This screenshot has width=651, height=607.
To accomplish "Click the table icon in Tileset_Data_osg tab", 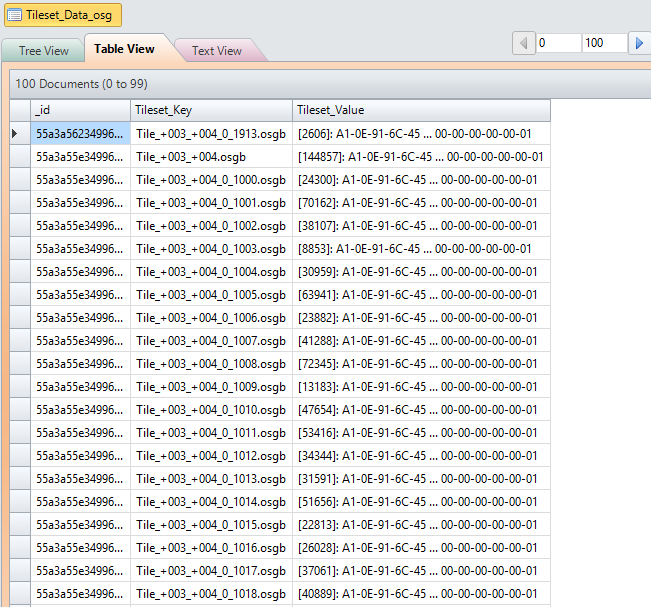I will 15,15.
